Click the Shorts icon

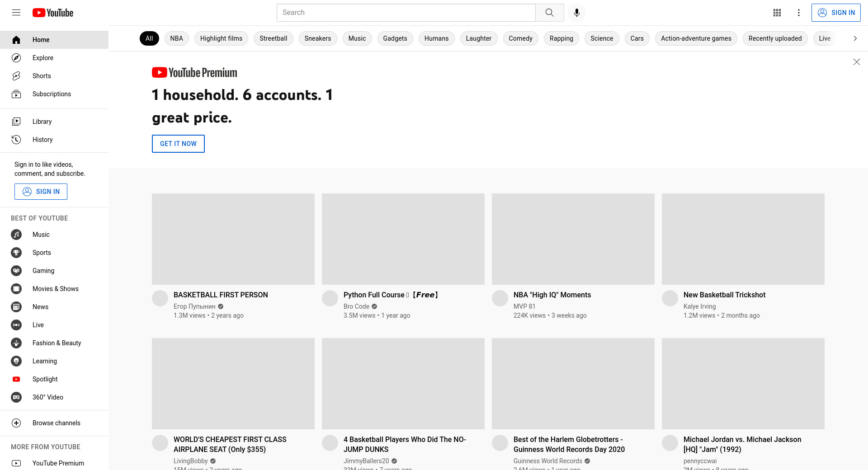16,76
